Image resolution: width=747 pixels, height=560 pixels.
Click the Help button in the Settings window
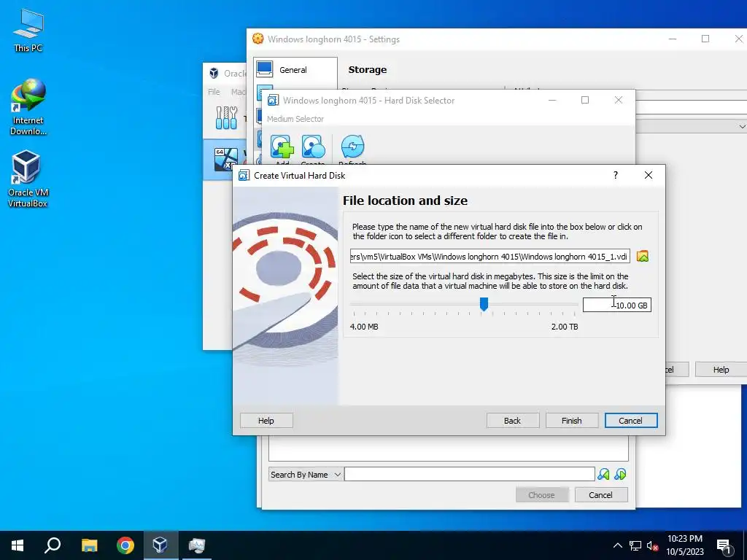721,370
